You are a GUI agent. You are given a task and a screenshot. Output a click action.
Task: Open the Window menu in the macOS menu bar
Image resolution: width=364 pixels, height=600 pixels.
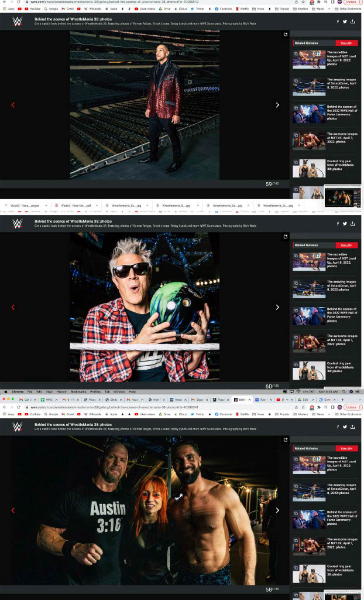119,392
